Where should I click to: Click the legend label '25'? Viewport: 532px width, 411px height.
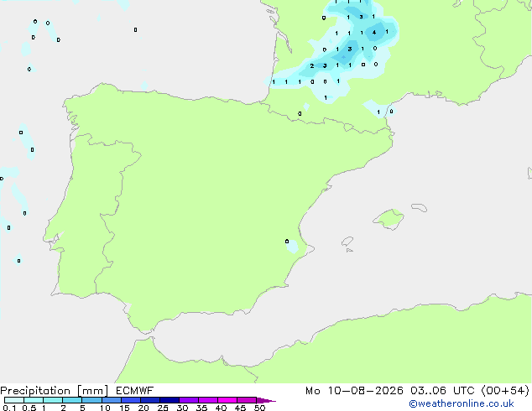[x=163, y=408]
